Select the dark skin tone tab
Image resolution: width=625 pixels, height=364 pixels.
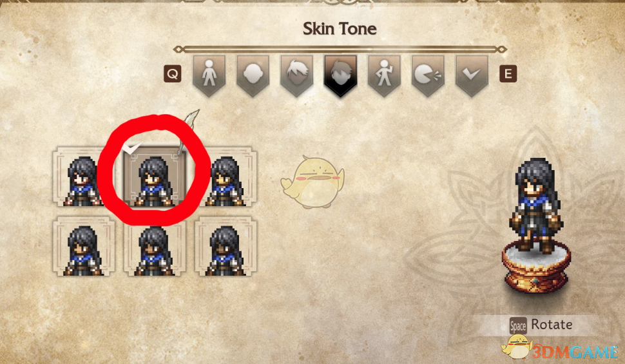tap(340, 76)
